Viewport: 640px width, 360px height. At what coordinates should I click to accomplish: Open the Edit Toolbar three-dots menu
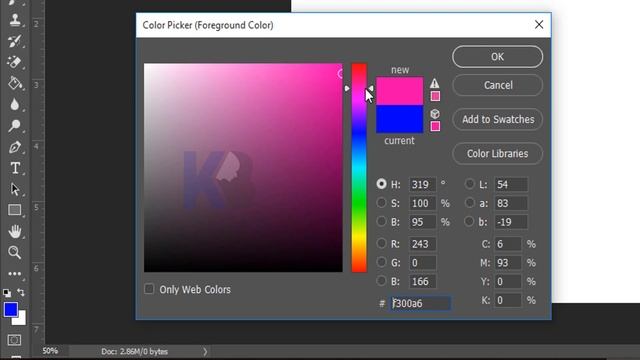click(15, 274)
